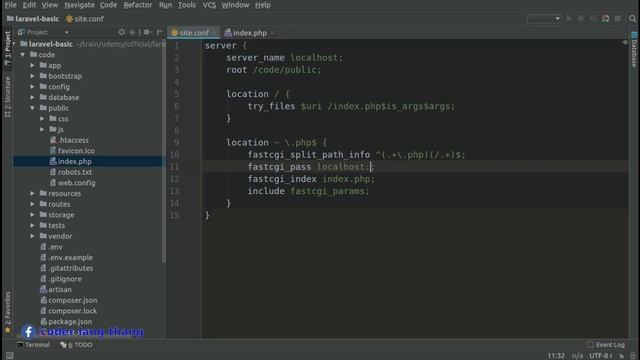Click the lock read-only status icon

click(x=622, y=356)
